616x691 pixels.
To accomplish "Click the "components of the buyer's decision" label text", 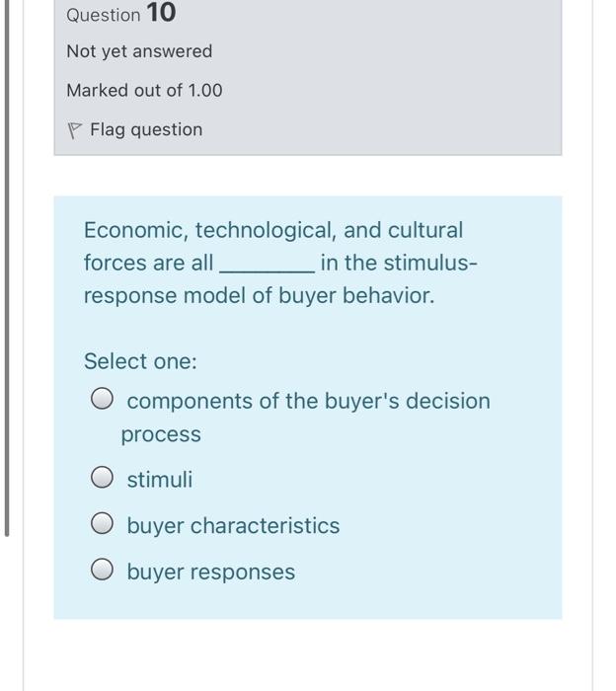I will pos(308,401).
